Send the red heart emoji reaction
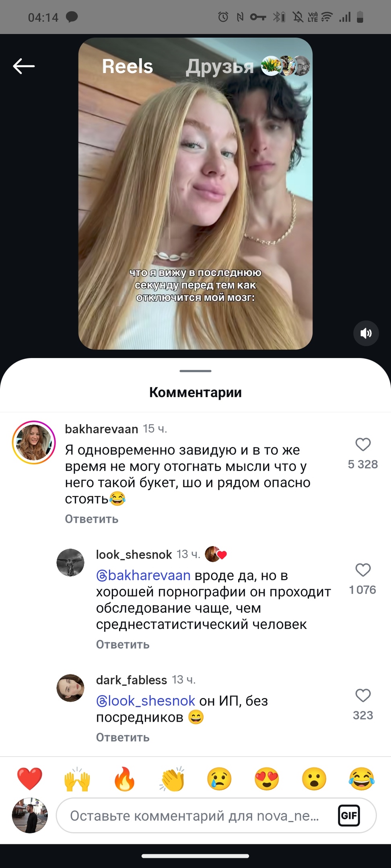 tap(30, 778)
